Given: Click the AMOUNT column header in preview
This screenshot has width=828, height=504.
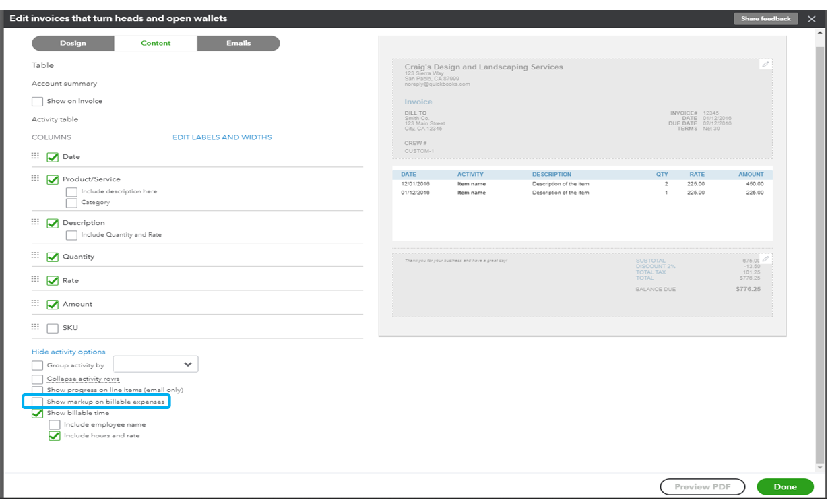Looking at the screenshot, I should (x=751, y=175).
